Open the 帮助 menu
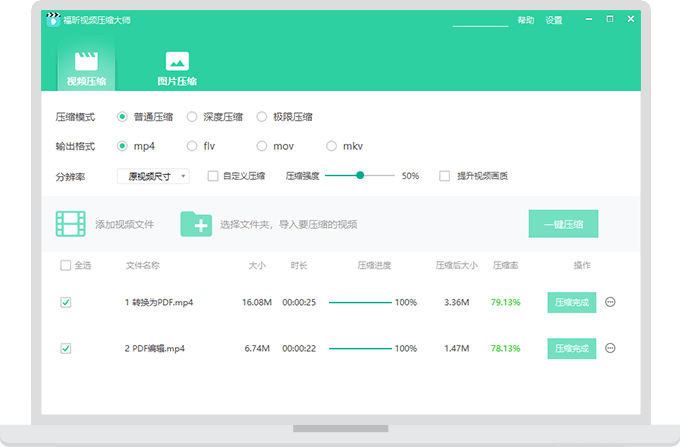Screen dimensions: 680x447 coord(526,20)
